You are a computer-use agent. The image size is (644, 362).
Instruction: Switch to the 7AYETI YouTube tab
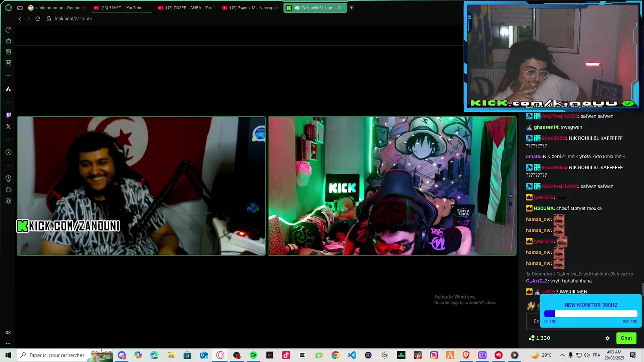tap(121, 8)
